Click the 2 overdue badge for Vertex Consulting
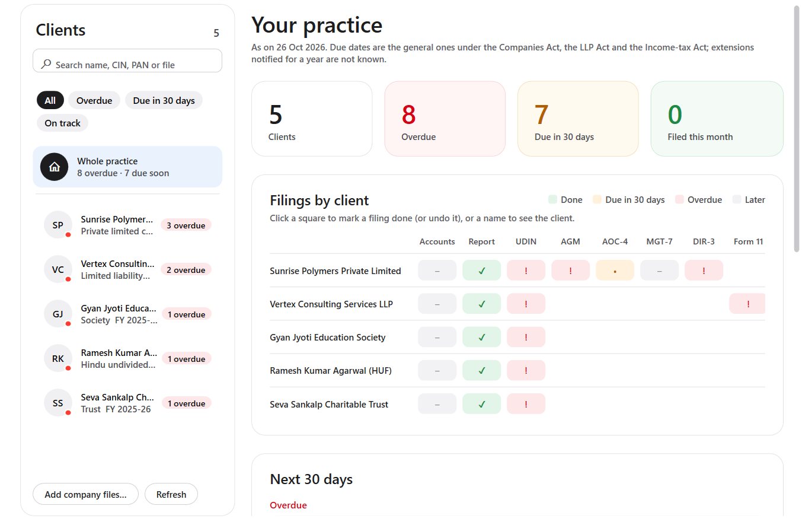Screen dimensions: 812x528 point(186,270)
